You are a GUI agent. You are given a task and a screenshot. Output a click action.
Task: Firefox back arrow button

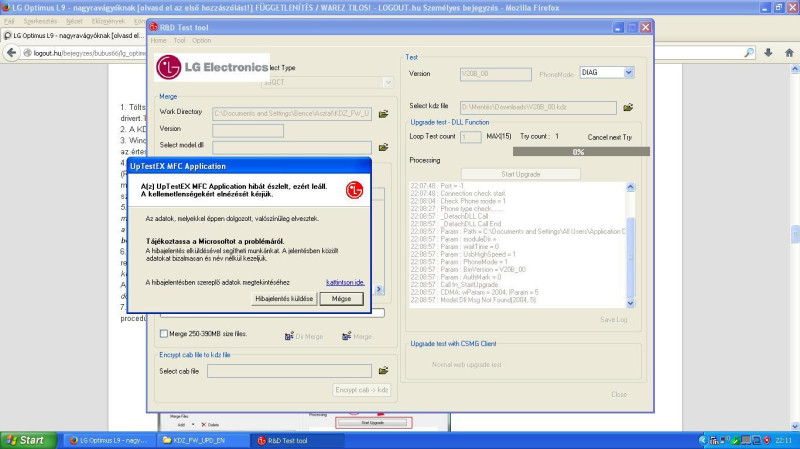(11, 53)
